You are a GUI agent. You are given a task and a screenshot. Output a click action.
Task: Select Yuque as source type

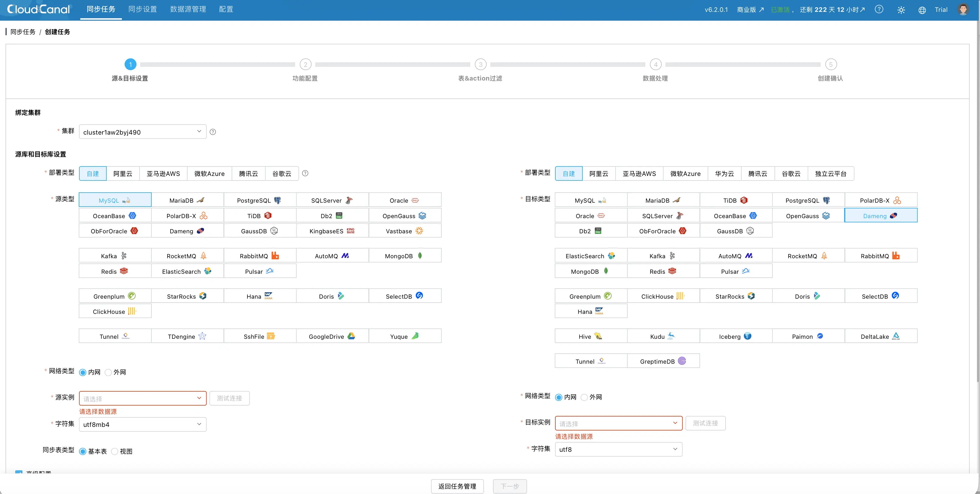point(405,336)
